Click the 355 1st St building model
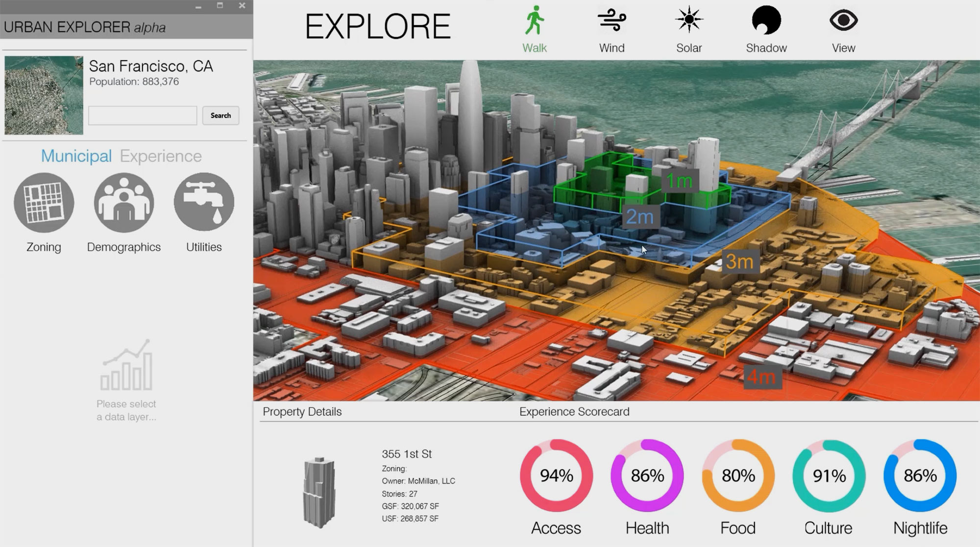Image resolution: width=980 pixels, height=547 pixels. pos(319,492)
